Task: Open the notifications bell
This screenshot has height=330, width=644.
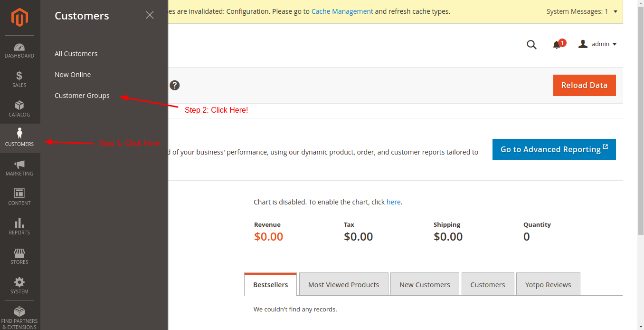Action: (x=557, y=44)
